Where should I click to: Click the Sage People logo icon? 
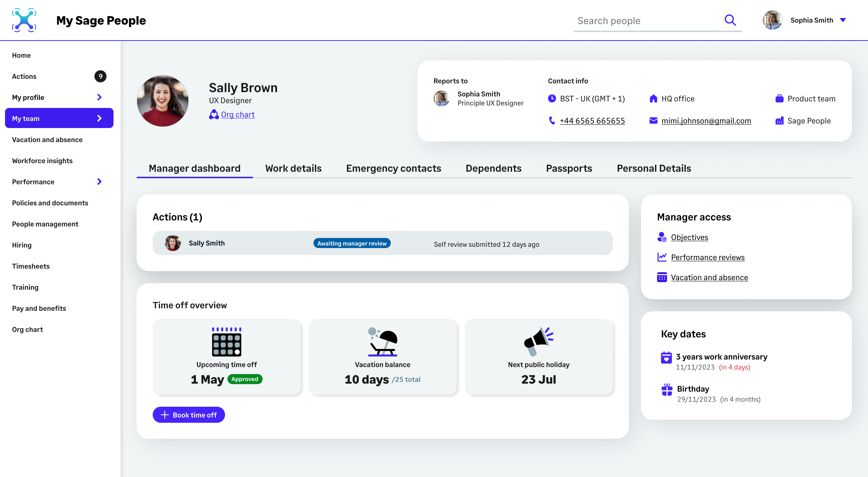(x=24, y=20)
